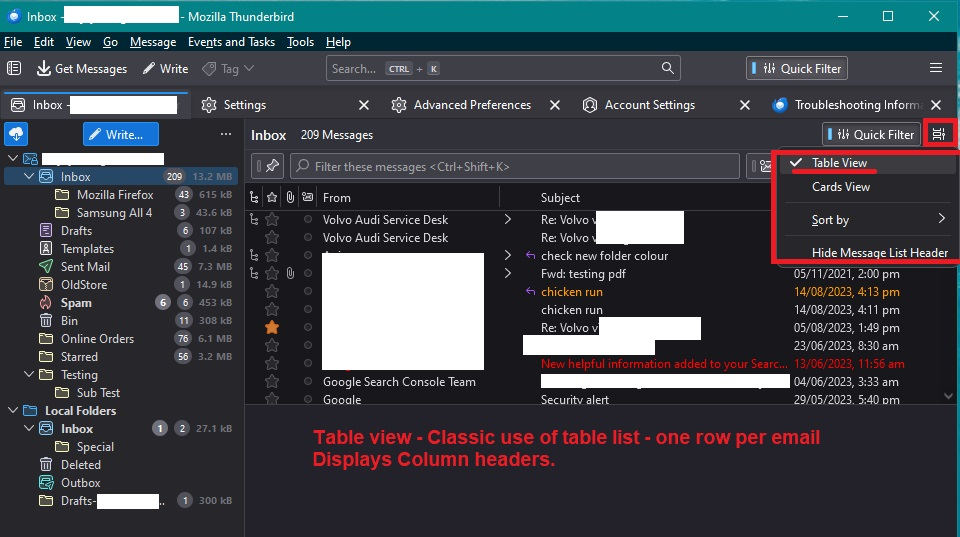Switch to Cards View option
Screen dimensions: 960x537
(840, 187)
